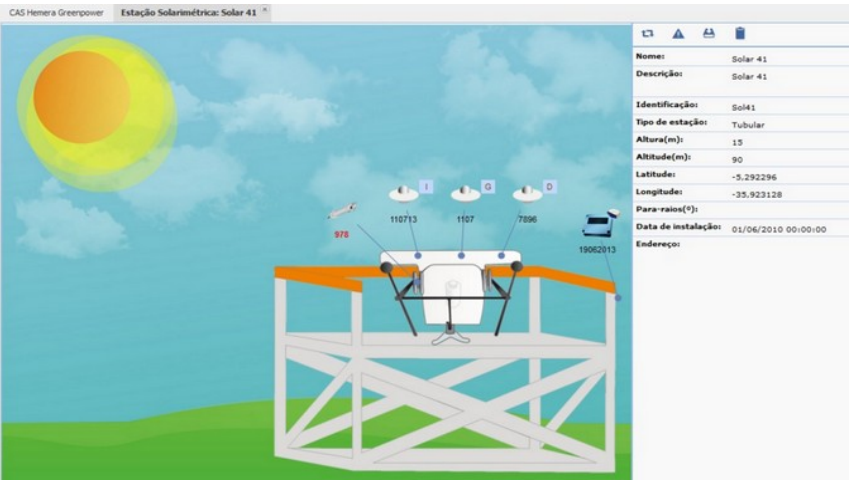This screenshot has height=486, width=858.
Task: Click the 'I' badge next to the first pyranometer
Action: (x=426, y=187)
